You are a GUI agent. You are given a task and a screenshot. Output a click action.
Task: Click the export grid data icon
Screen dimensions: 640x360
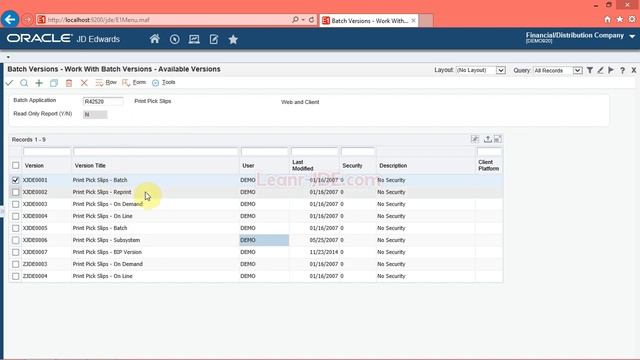coord(487,139)
